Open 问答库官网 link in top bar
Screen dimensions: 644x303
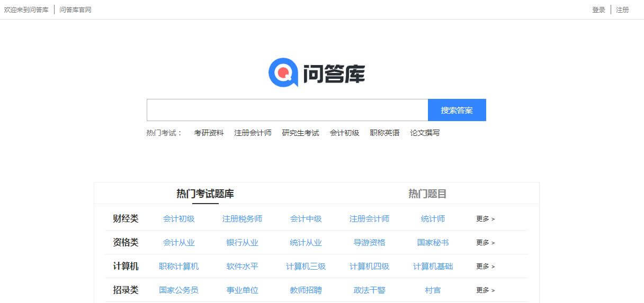[x=75, y=10]
